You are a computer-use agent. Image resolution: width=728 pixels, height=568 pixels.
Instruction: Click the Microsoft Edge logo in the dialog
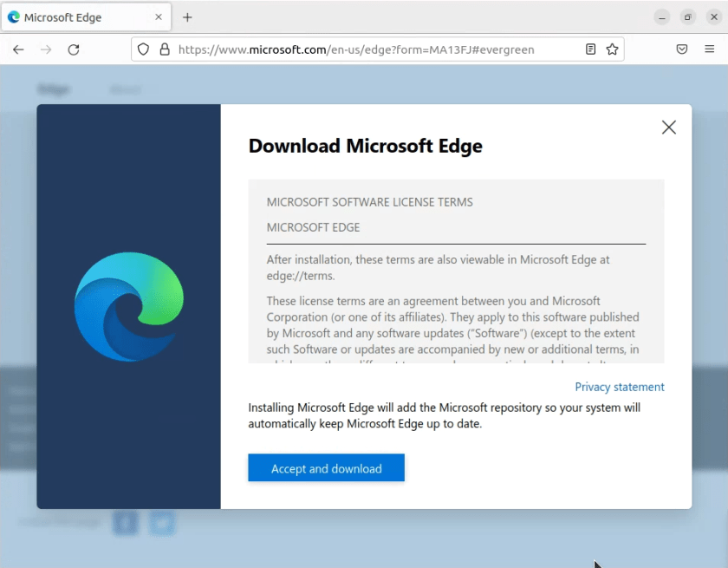pos(128,305)
